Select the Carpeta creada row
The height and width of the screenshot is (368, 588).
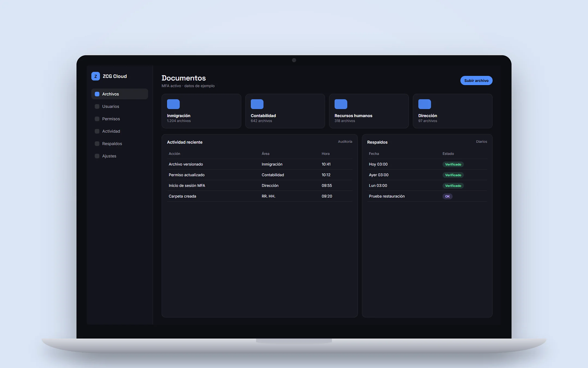259,196
